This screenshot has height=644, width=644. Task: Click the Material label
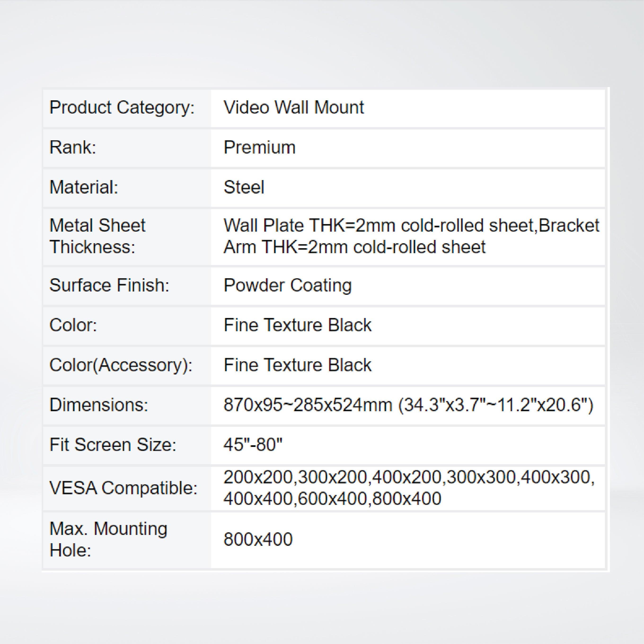click(x=84, y=187)
